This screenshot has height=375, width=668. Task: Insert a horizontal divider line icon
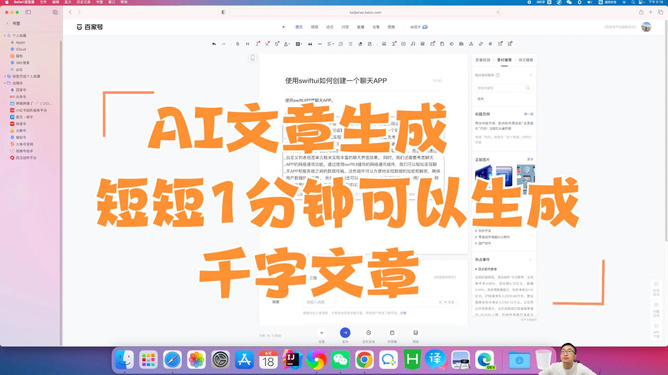[x=320, y=44]
